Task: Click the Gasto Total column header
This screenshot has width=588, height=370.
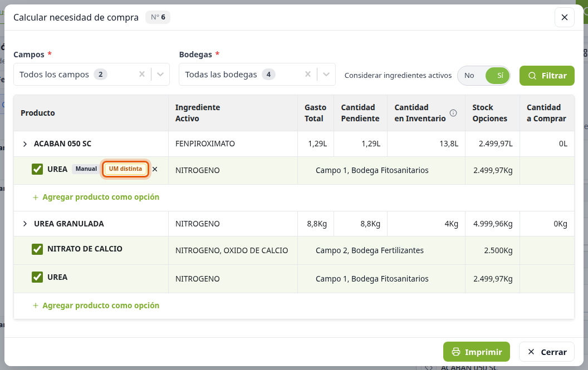Action: pos(315,113)
